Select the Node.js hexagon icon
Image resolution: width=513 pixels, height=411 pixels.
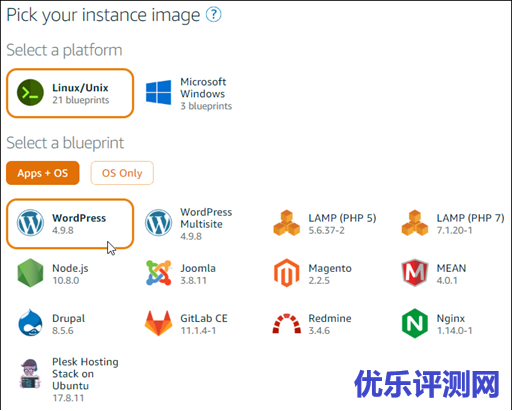coord(30,273)
